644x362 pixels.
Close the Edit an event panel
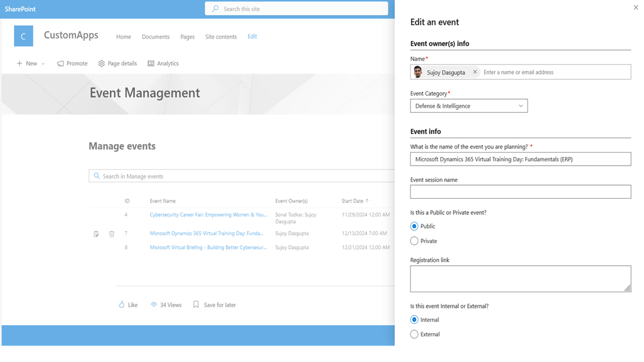pyautogui.click(x=636, y=8)
